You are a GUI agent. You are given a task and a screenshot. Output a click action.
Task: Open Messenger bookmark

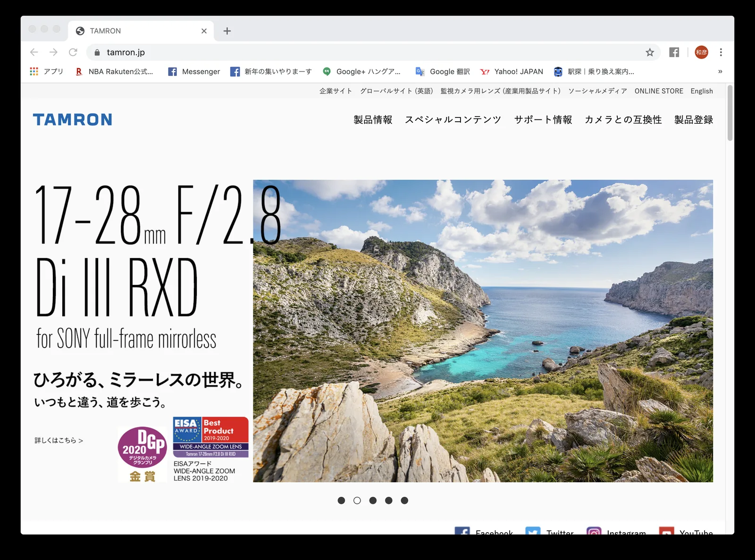[x=194, y=71]
